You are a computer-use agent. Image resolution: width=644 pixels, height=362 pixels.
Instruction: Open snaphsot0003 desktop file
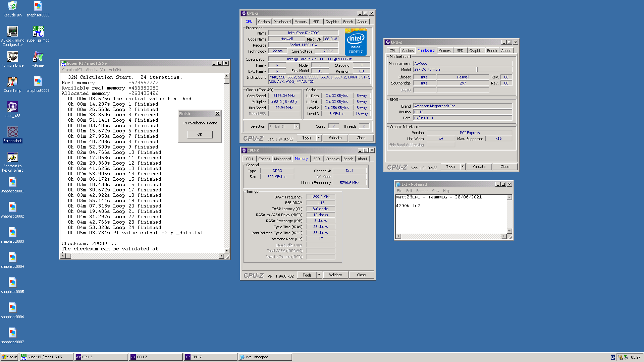12,235
